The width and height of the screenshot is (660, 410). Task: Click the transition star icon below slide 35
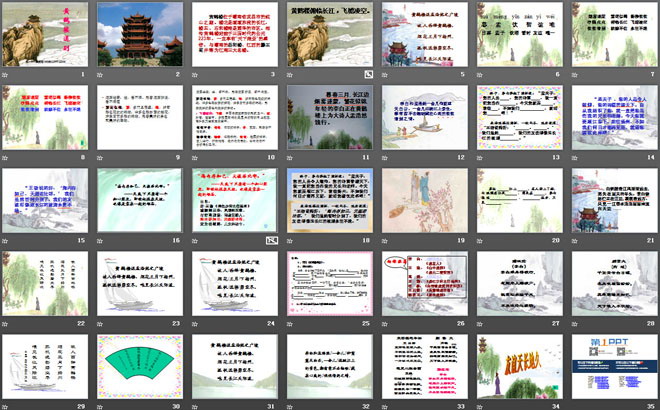(x=574, y=405)
